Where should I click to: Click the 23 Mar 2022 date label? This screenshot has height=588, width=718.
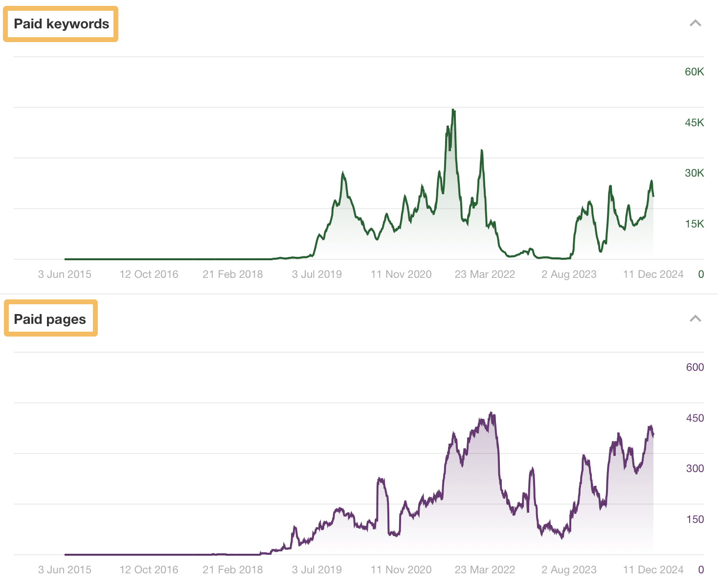(484, 274)
